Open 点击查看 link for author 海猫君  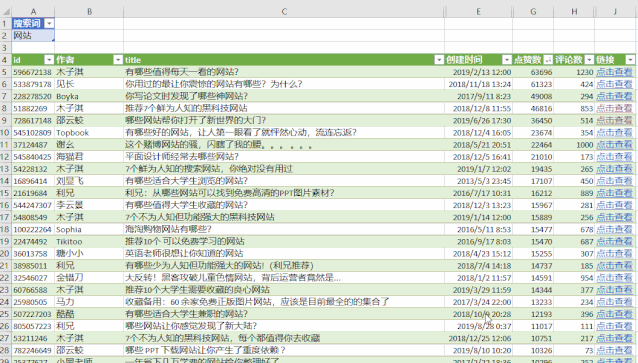point(614,157)
